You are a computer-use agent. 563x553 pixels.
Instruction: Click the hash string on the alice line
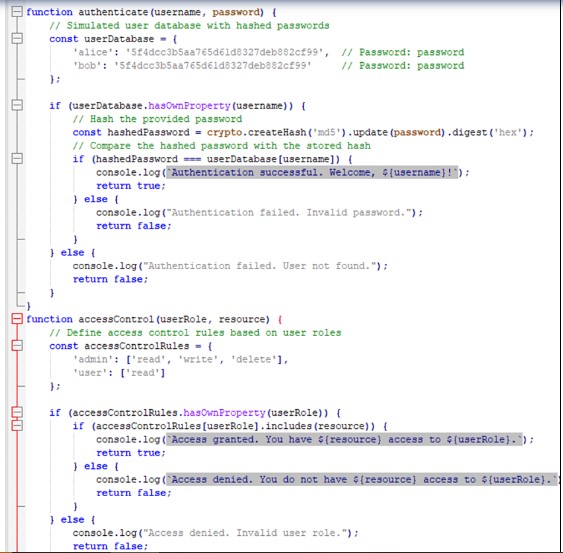tap(224, 52)
